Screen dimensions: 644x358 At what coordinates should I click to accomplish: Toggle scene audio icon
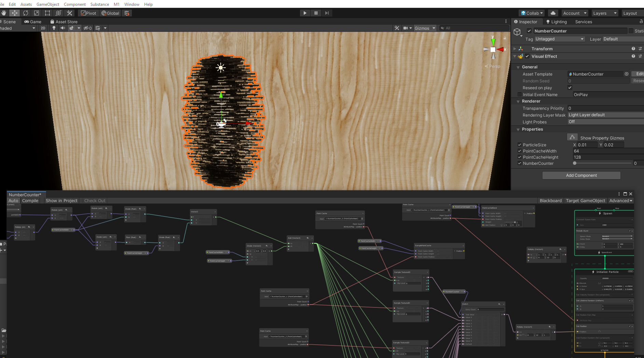pyautogui.click(x=63, y=28)
